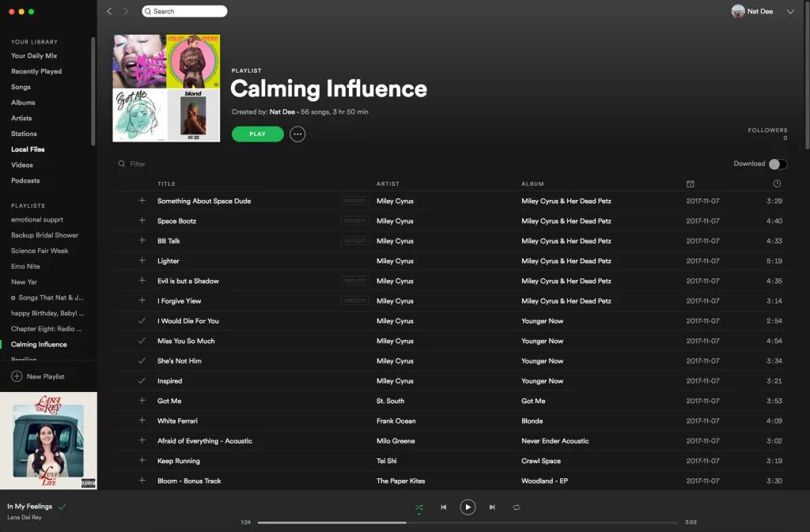Viewport: 810px width, 532px height.
Task: Skip to previous track
Action: (x=443, y=507)
